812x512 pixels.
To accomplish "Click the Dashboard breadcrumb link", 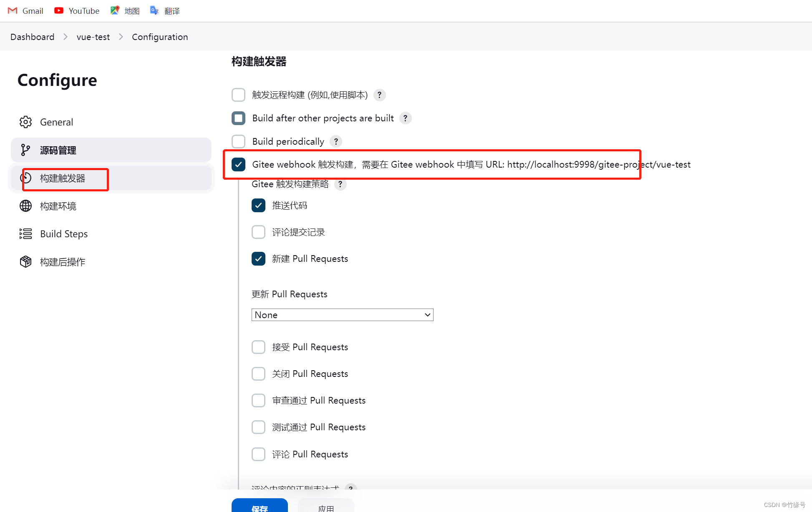I will pos(33,37).
